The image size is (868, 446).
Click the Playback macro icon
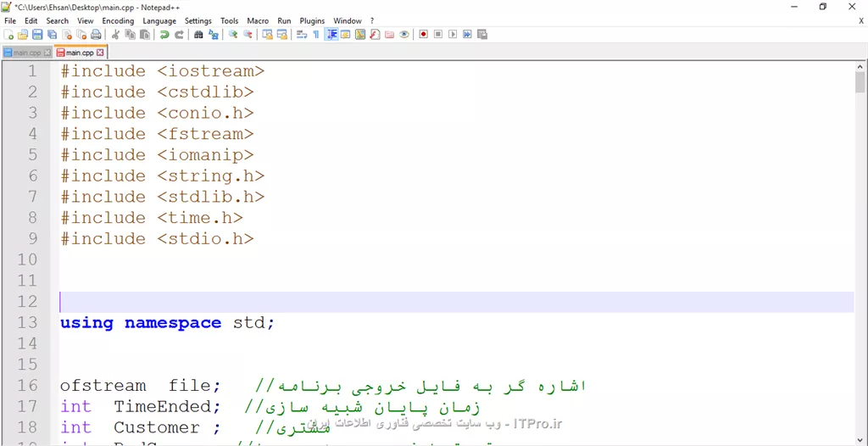pyautogui.click(x=453, y=35)
